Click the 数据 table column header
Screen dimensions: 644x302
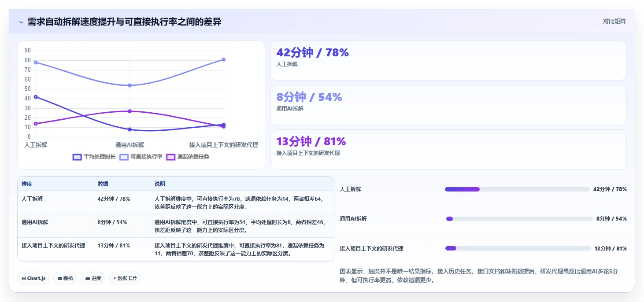coord(103,184)
